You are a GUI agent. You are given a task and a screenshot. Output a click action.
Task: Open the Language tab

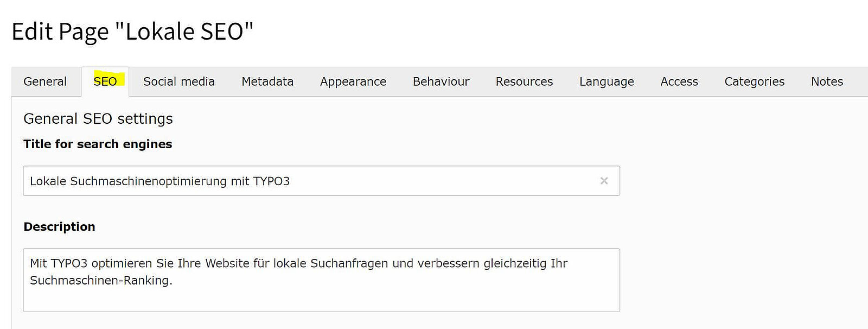pyautogui.click(x=607, y=81)
